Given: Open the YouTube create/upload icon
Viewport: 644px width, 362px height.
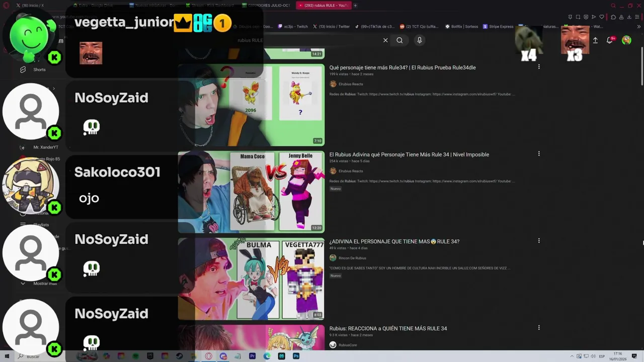Looking at the screenshot, I should [x=595, y=40].
